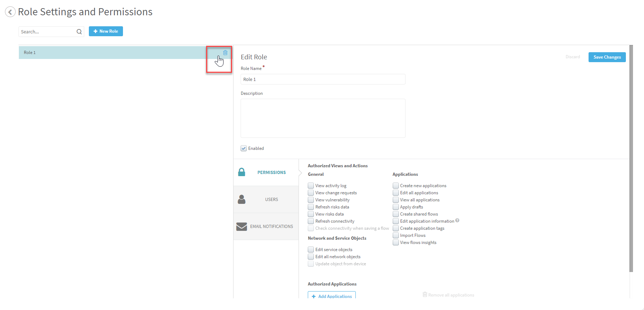Image resolution: width=644 pixels, height=310 pixels.
Task: Uncheck the Enabled checkbox
Action: [x=244, y=148]
